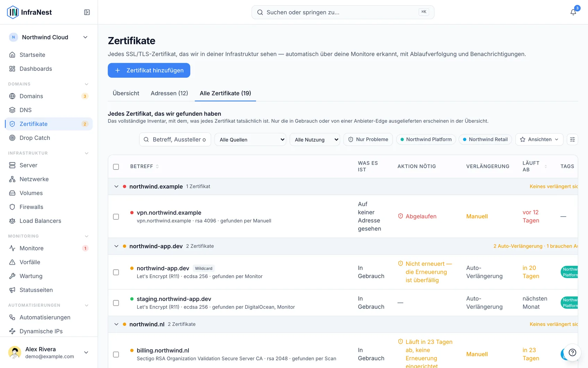Expand the Northwind Cloud workspace switcher

point(49,37)
